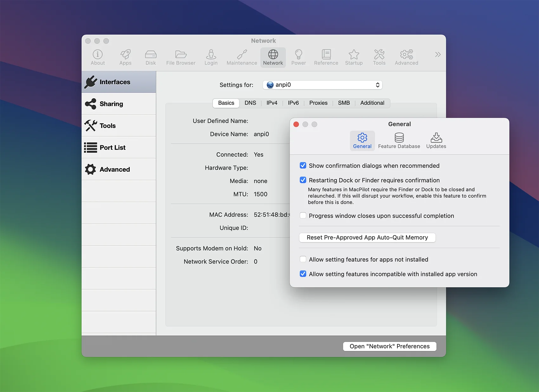Open the Maintenance toolbar icon
The image size is (539, 392).
coord(242,57)
